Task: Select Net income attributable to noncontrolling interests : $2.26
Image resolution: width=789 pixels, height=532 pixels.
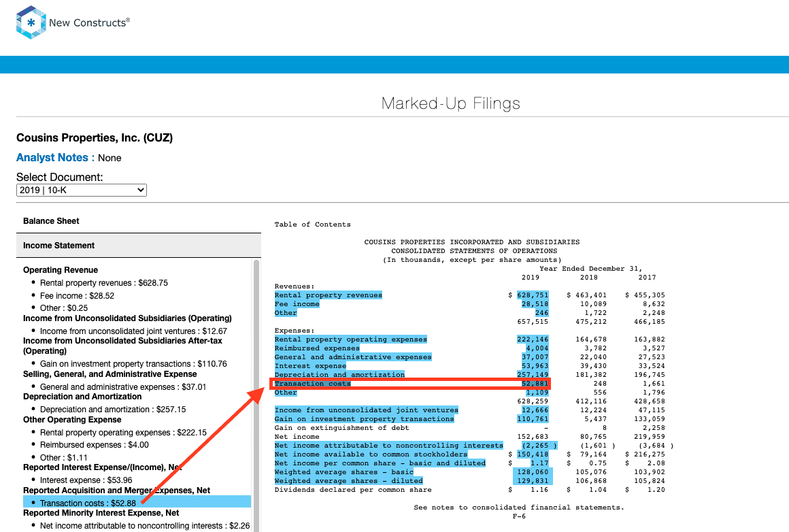Action: coord(145,525)
